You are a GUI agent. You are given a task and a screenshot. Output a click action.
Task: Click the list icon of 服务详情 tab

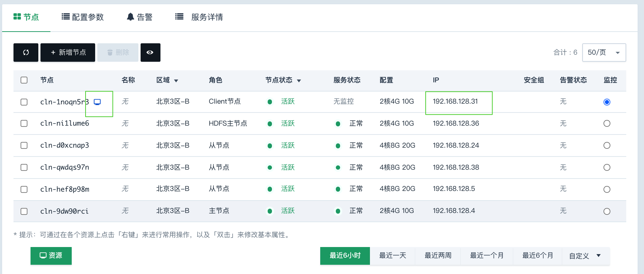[180, 17]
